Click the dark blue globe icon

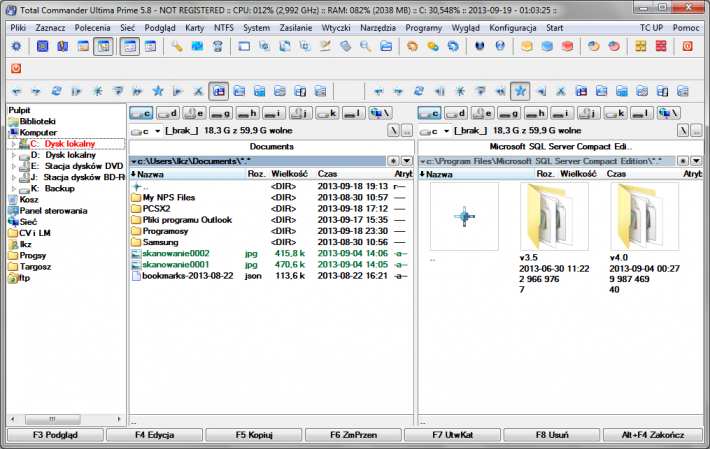tap(480, 46)
